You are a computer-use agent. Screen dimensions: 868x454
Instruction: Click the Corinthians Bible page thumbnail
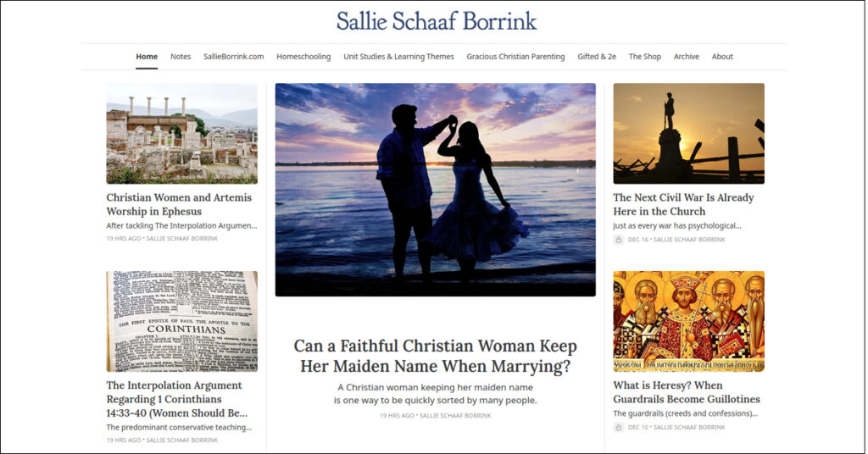click(x=181, y=321)
